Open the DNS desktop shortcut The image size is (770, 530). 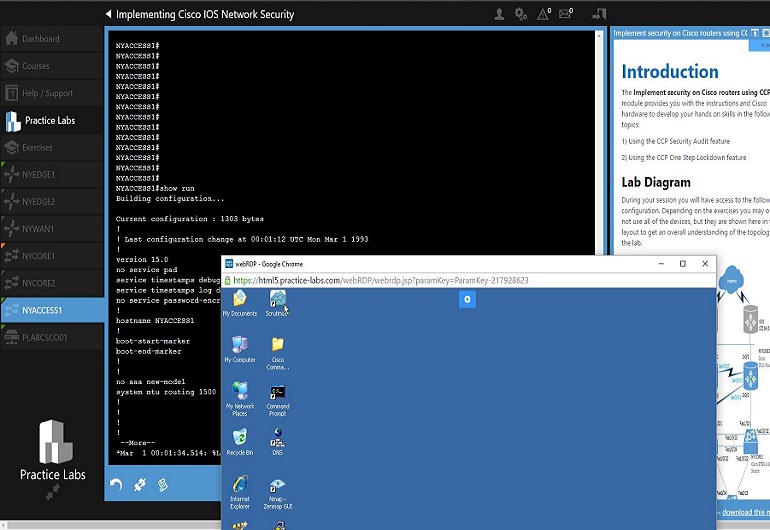[x=277, y=442]
